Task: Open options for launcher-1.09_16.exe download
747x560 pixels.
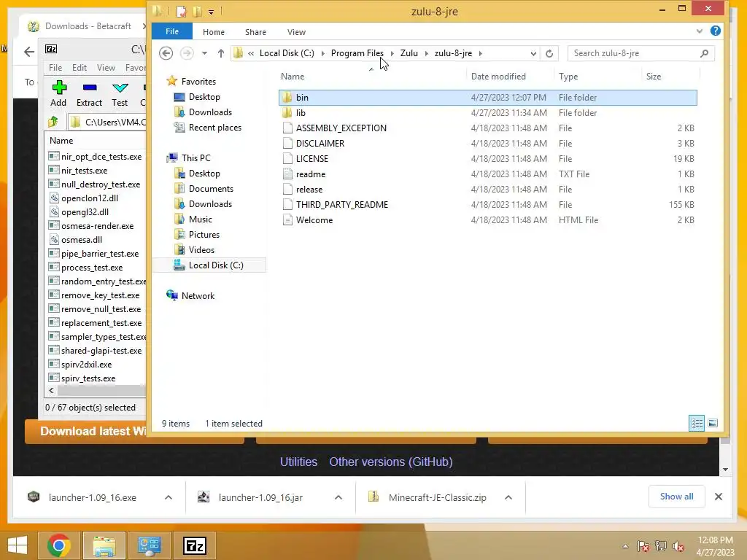Action: (x=169, y=497)
